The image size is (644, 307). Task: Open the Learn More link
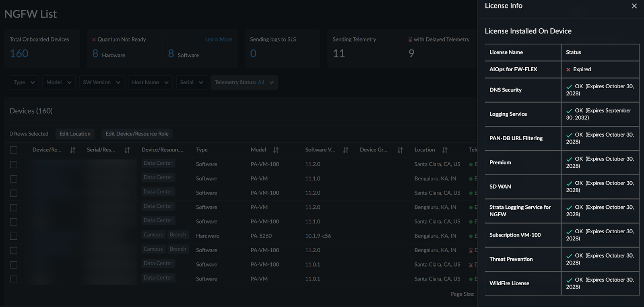click(x=219, y=39)
